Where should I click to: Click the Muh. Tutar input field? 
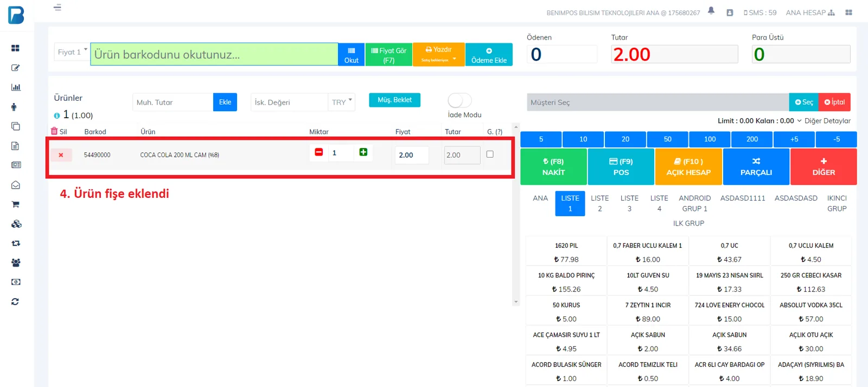(173, 102)
